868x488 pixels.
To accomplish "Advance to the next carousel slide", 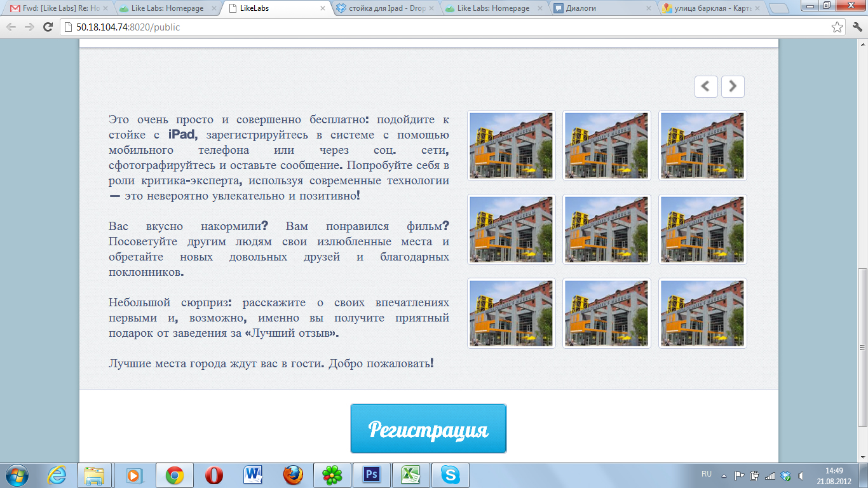I will point(733,86).
